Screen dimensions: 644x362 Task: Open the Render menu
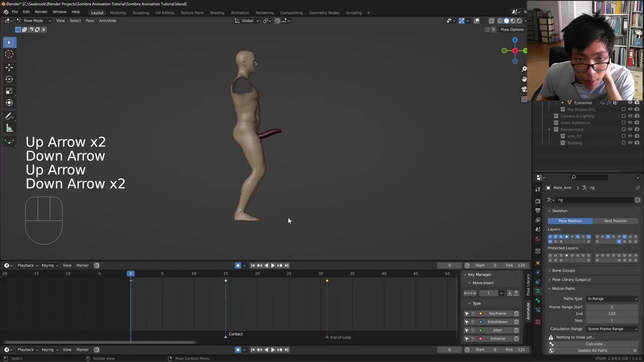(x=41, y=12)
